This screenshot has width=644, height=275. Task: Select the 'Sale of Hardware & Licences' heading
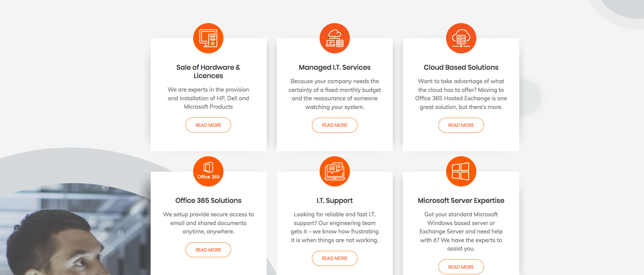click(x=208, y=71)
